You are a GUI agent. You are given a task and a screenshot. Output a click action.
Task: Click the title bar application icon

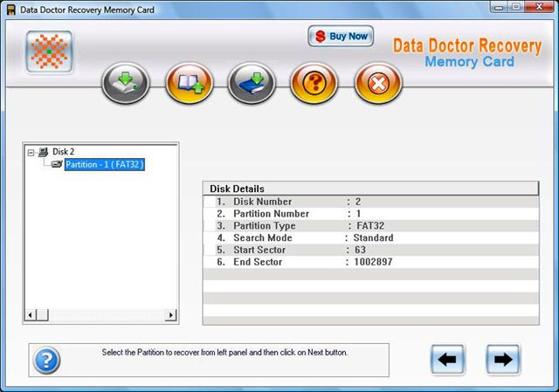11,10
